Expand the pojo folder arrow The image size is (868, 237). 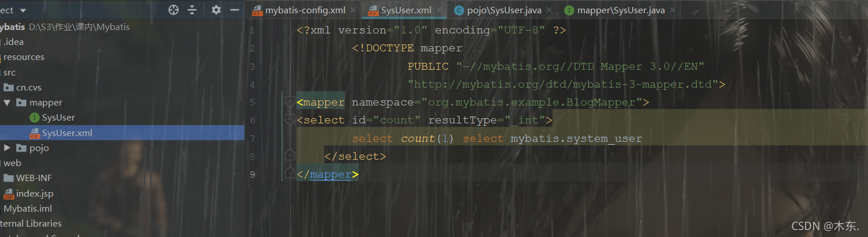pos(7,148)
